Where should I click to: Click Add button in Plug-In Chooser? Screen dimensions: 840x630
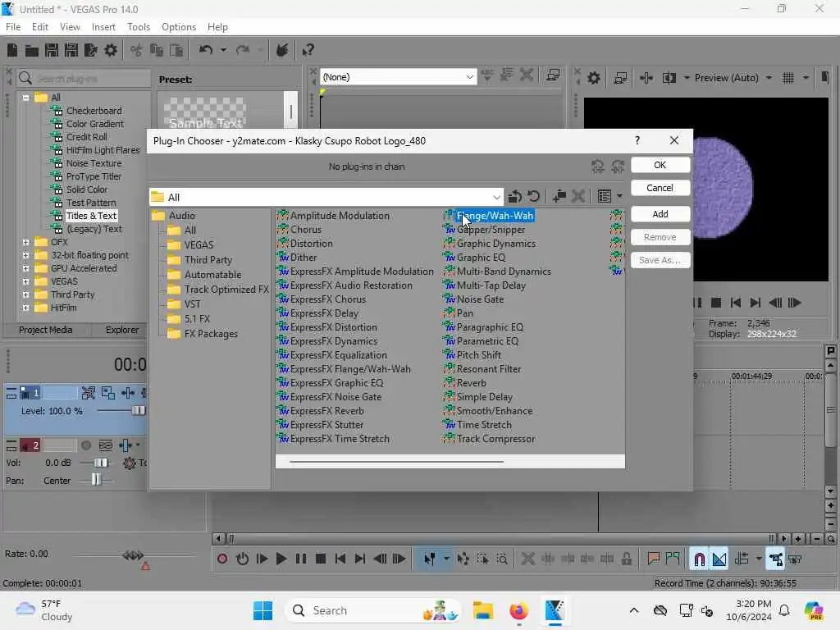660,214
